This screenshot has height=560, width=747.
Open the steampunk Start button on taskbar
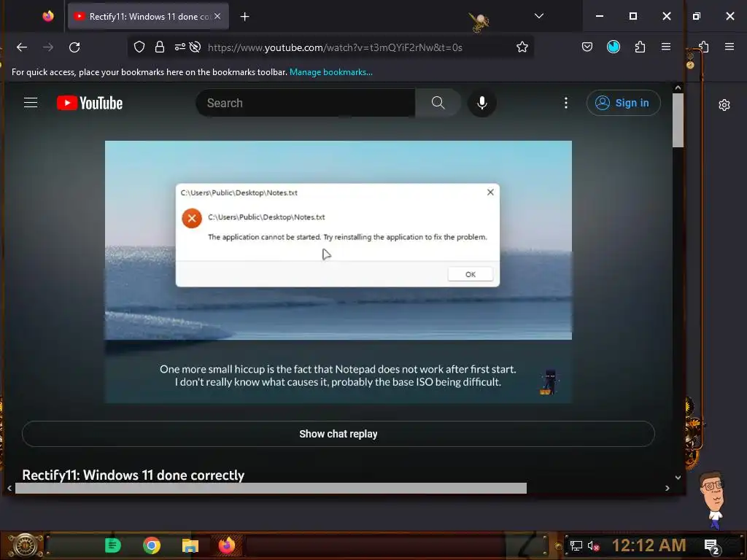[x=25, y=545]
